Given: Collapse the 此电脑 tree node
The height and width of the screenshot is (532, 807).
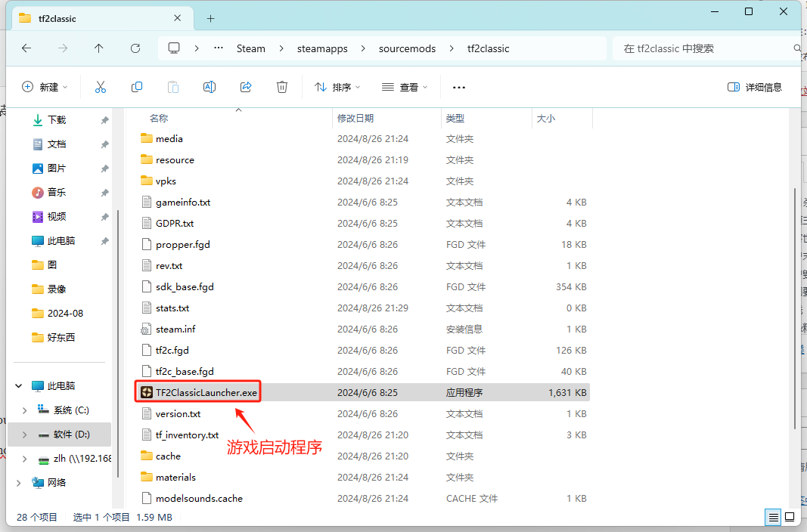Looking at the screenshot, I should [x=19, y=386].
